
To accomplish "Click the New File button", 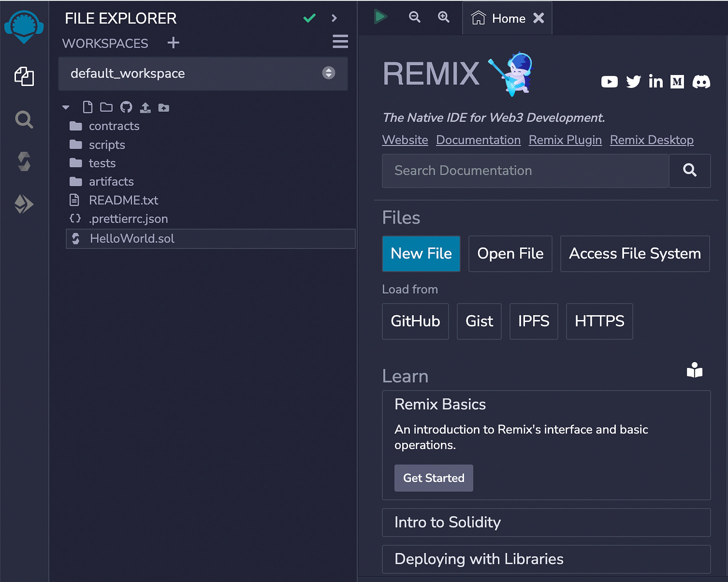I will point(421,253).
